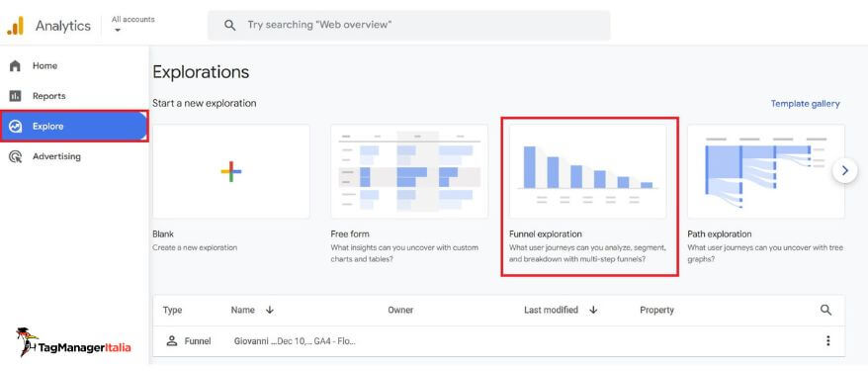
Task: Click the magnifier icon in the top search bar
Action: 229,25
